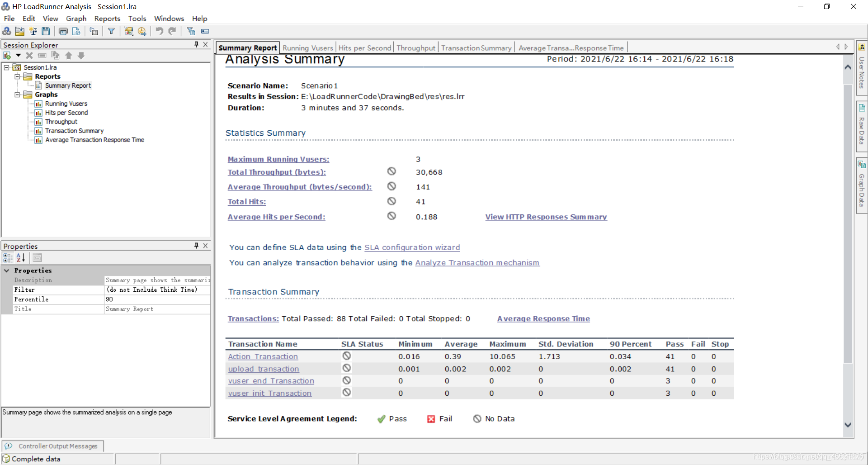
Task: Select Throughput graph in tree
Action: (x=61, y=122)
